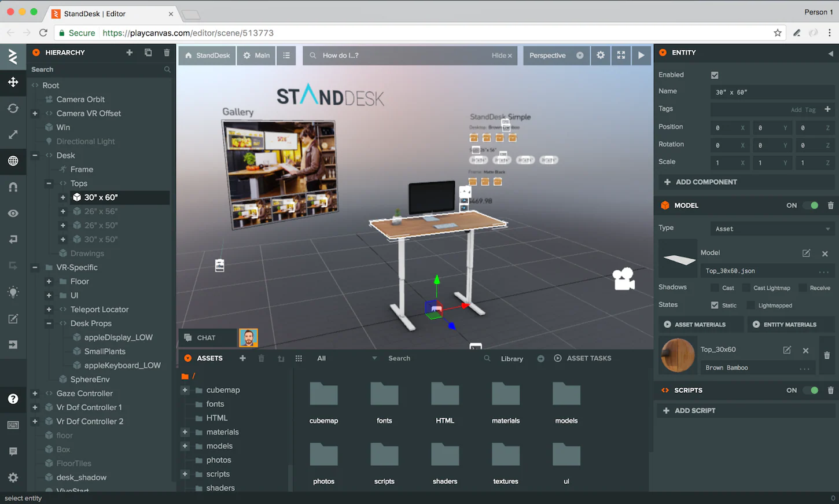Open the Perspective camera dropdown
This screenshot has width=839, height=504.
[555, 55]
